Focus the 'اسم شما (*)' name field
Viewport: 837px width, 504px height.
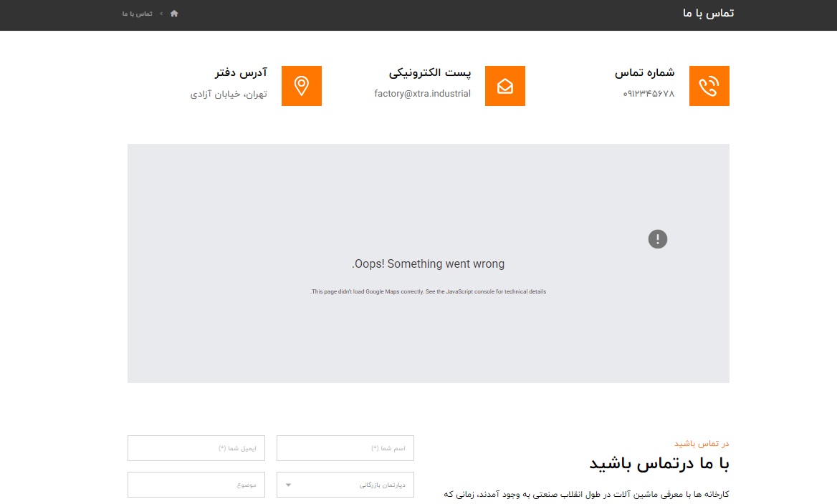(x=345, y=448)
